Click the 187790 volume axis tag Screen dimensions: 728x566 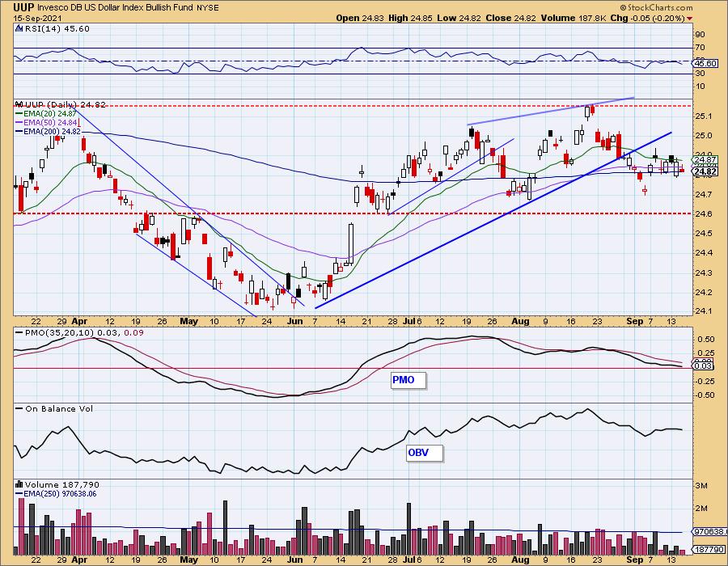[708, 549]
